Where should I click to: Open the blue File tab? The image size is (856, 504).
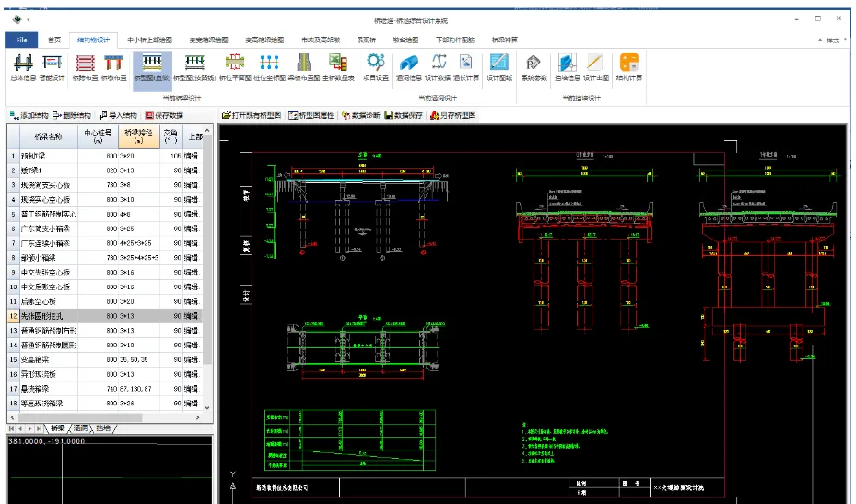[21, 40]
